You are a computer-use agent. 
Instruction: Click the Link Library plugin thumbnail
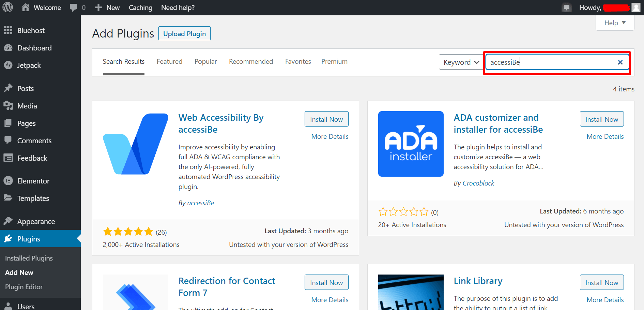pos(411,292)
